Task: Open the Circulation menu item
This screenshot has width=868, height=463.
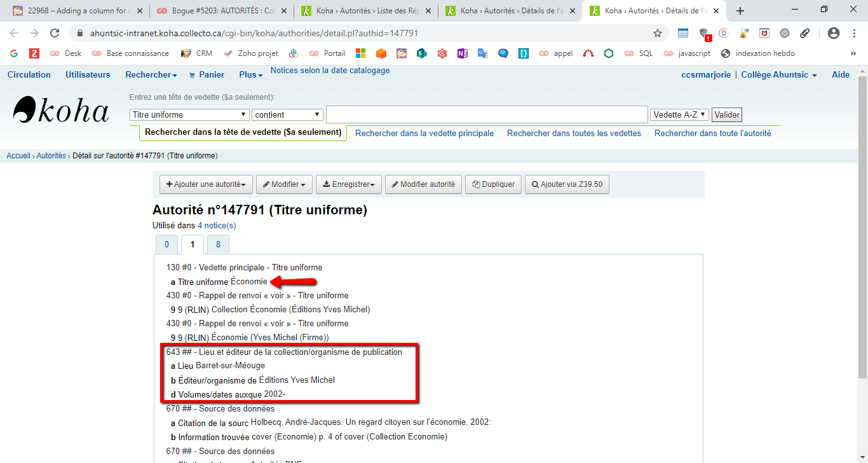Action: [x=29, y=75]
